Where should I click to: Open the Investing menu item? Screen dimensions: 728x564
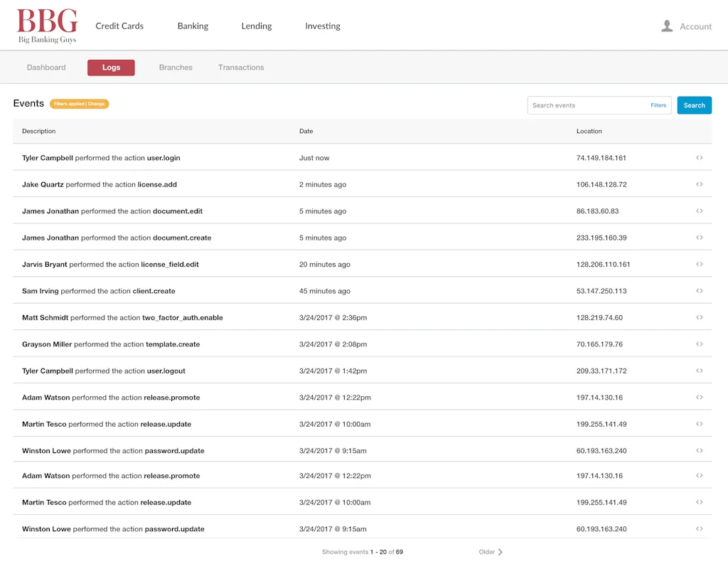(322, 26)
